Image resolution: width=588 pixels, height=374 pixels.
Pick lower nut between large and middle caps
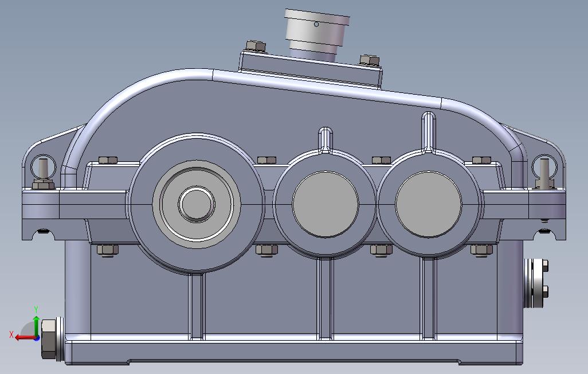[266, 250]
